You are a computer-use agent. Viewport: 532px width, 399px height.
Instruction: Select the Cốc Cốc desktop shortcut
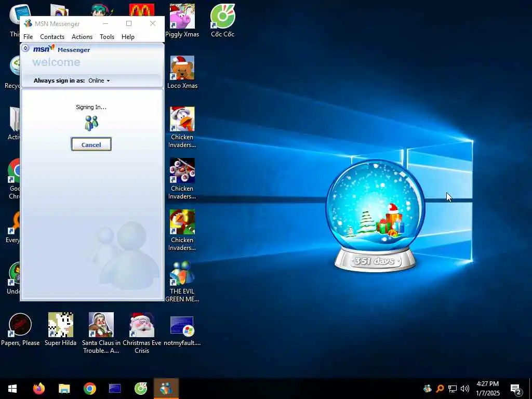coord(222,20)
